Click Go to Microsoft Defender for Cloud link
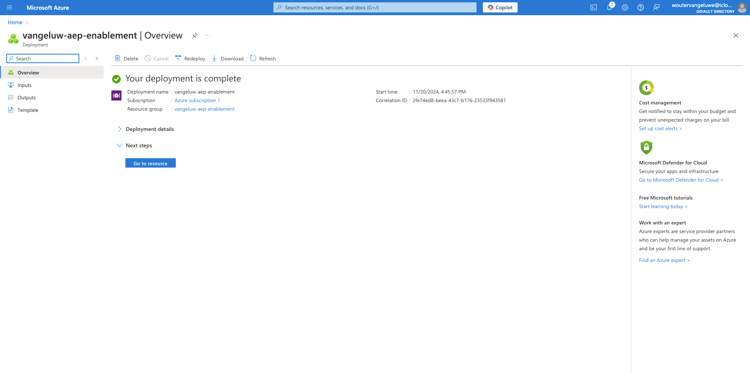The image size is (750, 373). pos(681,180)
